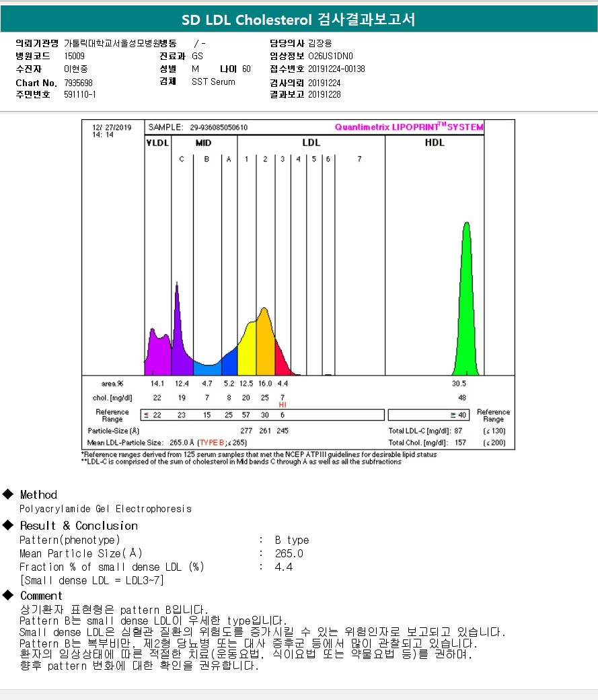The height and width of the screenshot is (700, 598).
Task: Select the reference range value '57'
Action: click(x=246, y=415)
